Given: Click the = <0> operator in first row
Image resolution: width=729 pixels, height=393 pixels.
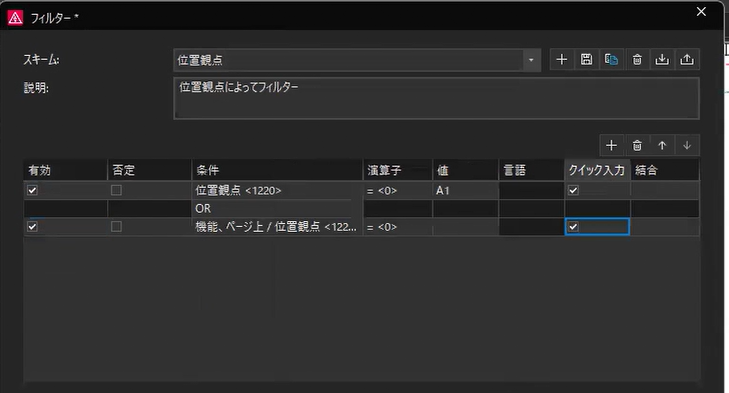Looking at the screenshot, I should click(398, 190).
